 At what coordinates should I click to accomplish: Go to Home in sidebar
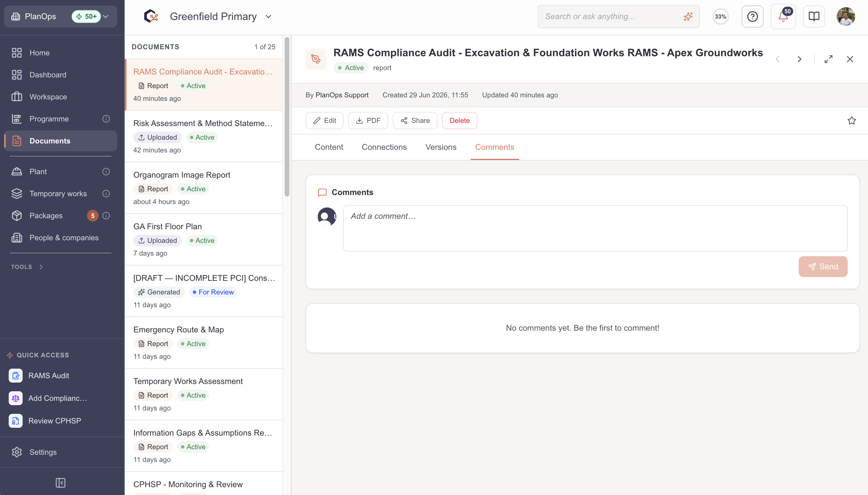pos(61,53)
